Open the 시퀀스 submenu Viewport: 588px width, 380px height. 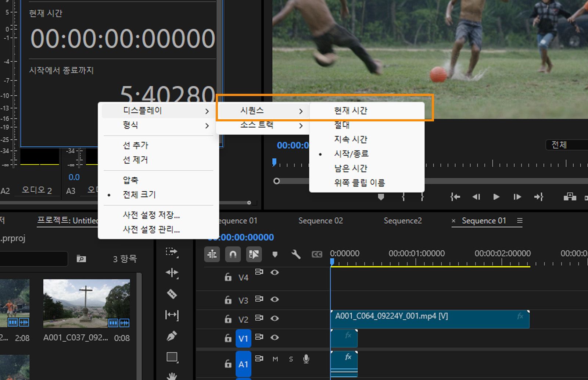[x=263, y=111]
